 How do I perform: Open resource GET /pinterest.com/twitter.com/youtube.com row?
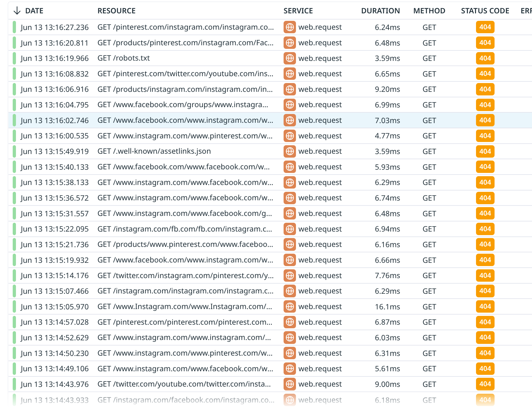186,74
